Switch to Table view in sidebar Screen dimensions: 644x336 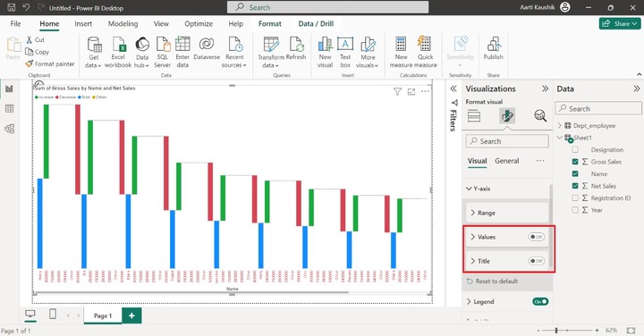tap(10, 109)
